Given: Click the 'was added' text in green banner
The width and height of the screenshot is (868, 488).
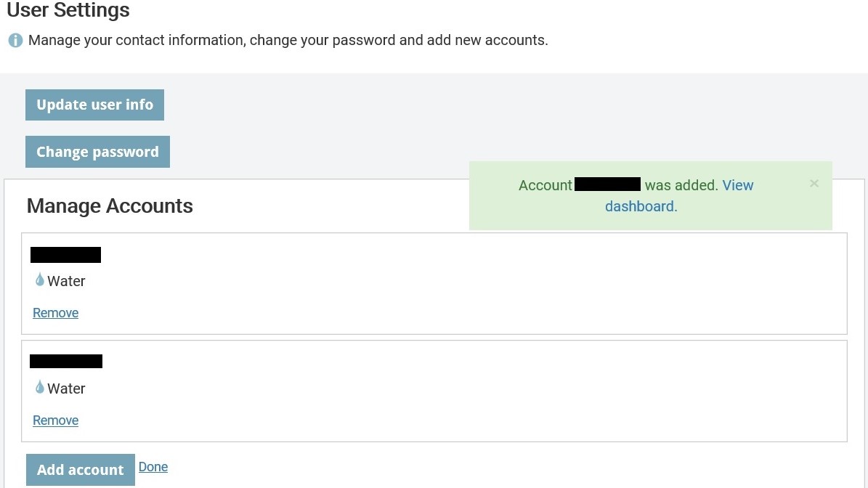Looking at the screenshot, I should [681, 185].
